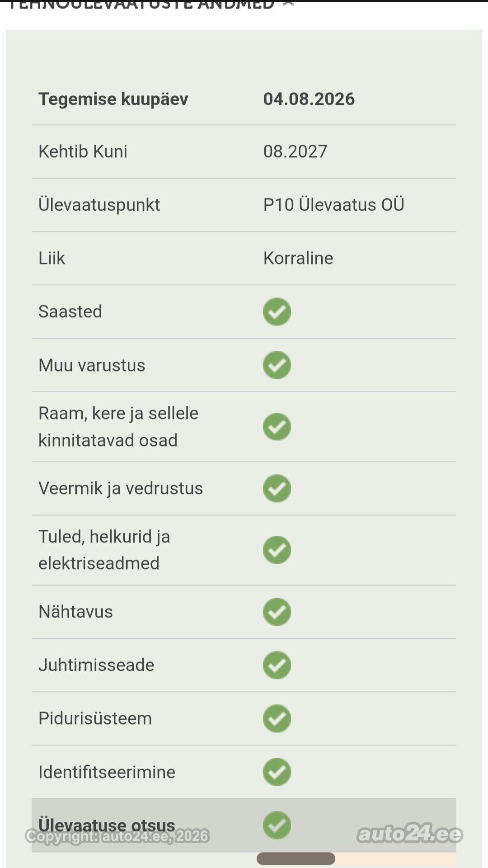Click the Muu varustus green checkmark
This screenshot has height=868, width=488.
click(277, 365)
